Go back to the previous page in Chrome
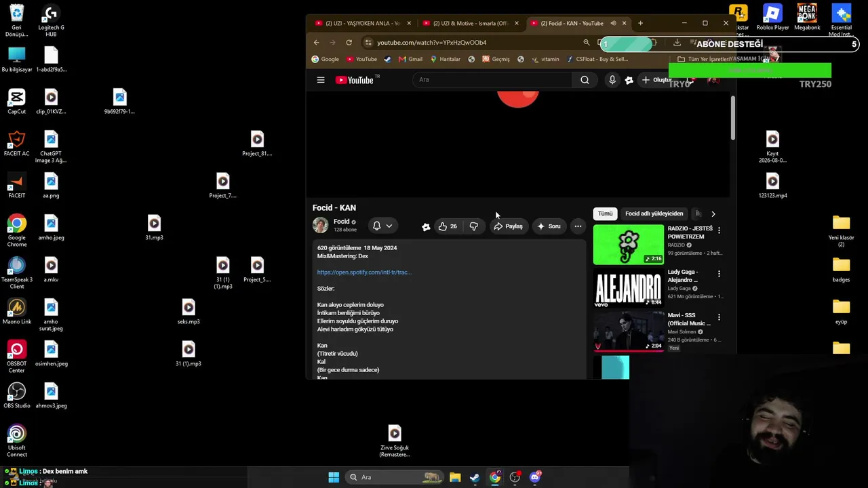Screen dimensions: 868x488 pos(316,42)
